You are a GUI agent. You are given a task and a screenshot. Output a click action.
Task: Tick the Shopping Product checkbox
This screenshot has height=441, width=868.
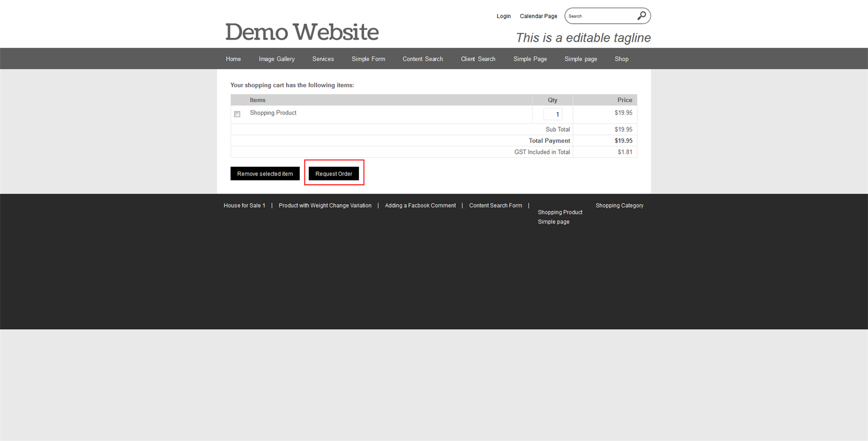[x=237, y=114]
